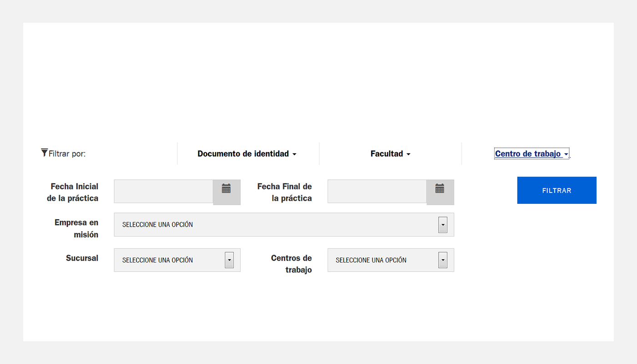The image size is (637, 364).
Task: Open calendar picker for Fecha Inicial
Action: click(x=227, y=192)
